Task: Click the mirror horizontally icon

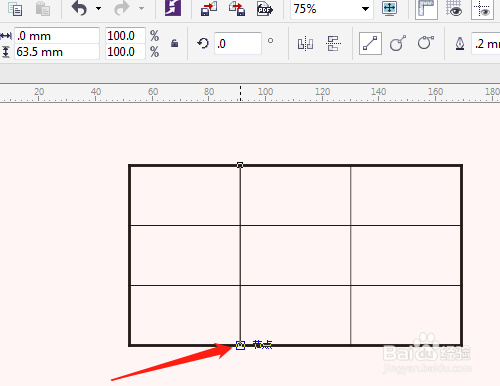Action: point(305,44)
